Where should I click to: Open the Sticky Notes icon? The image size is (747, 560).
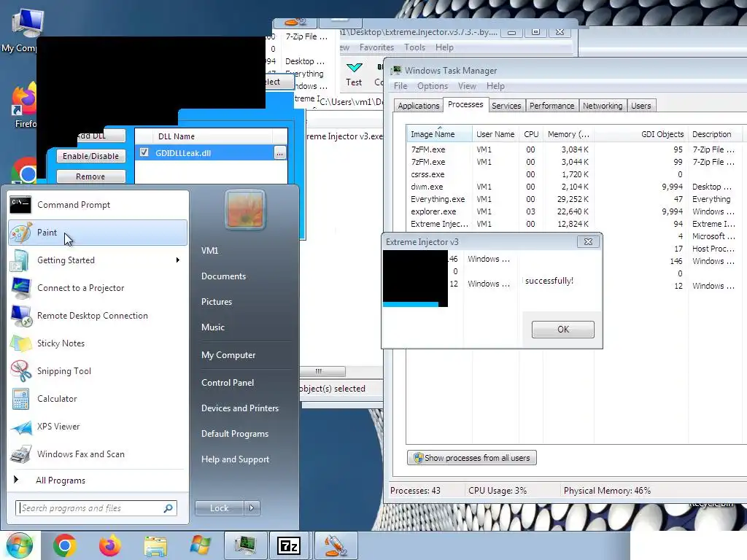point(21,343)
